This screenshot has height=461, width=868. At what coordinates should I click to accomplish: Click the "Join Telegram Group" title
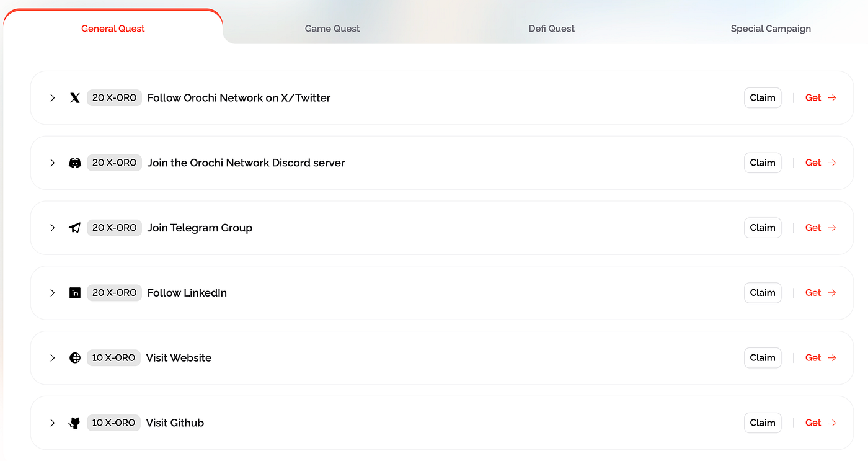click(x=200, y=228)
